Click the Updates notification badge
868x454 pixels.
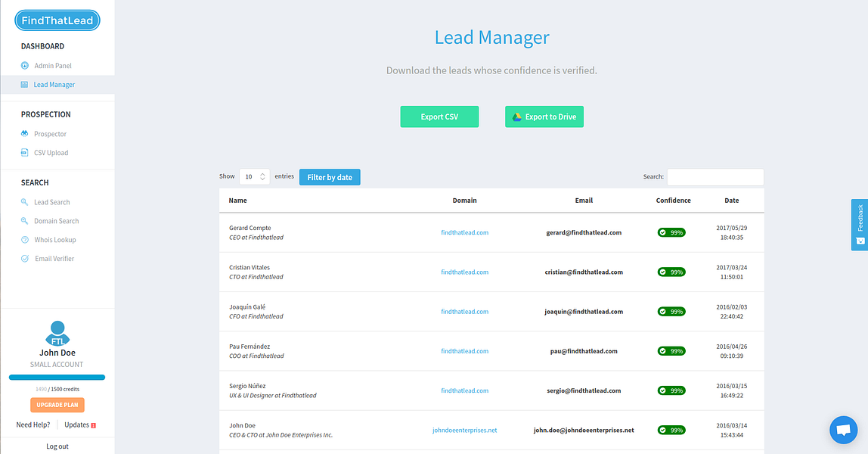[x=94, y=425]
